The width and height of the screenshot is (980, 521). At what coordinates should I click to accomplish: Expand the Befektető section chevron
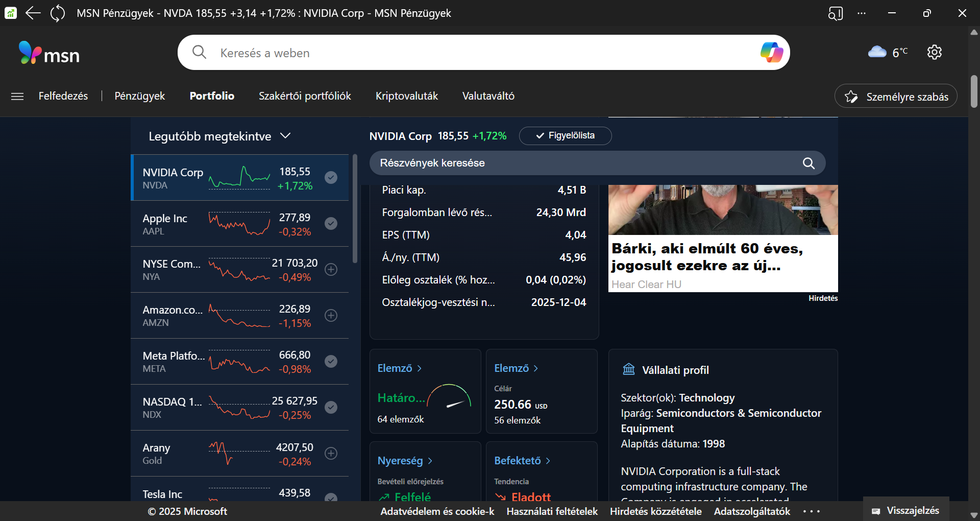click(x=548, y=461)
